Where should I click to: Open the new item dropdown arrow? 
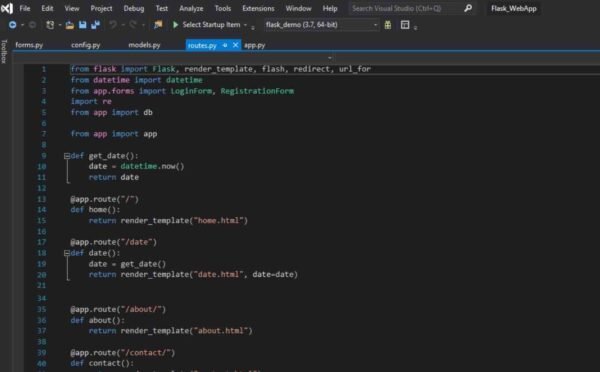coord(60,25)
